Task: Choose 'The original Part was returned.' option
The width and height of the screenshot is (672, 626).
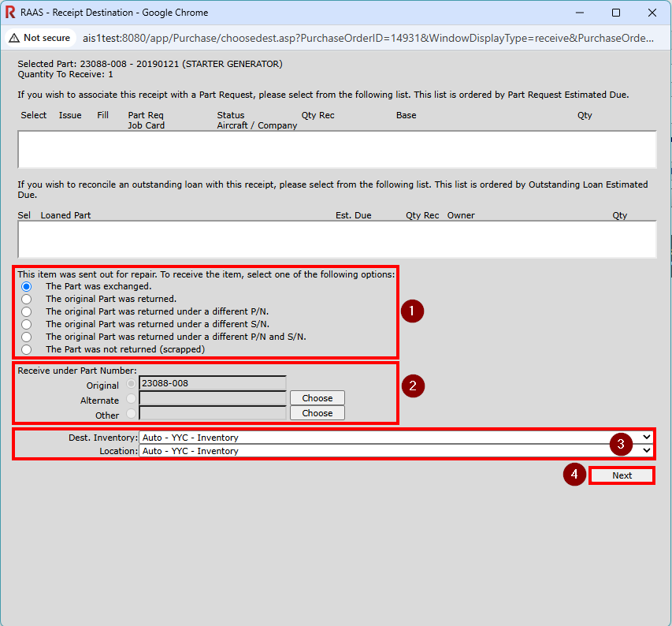Action: [x=27, y=299]
